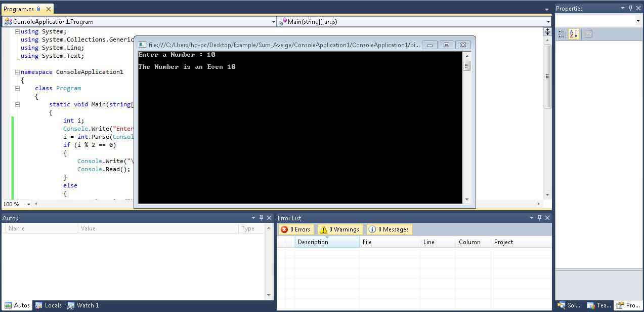Click the pin icon on Error List panel

(539, 218)
